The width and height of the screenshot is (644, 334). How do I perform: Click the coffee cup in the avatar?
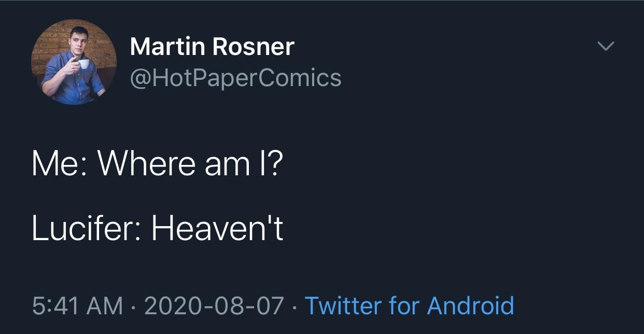(x=83, y=64)
